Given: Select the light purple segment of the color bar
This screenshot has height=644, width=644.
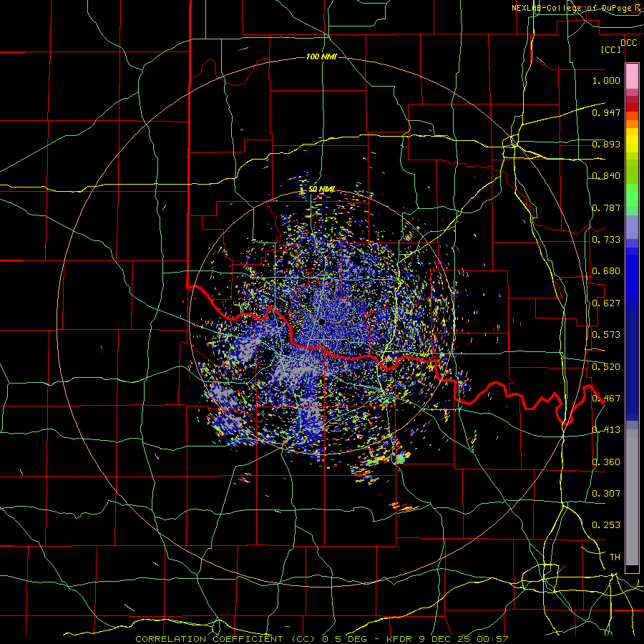Looking at the screenshot, I should tap(632, 227).
